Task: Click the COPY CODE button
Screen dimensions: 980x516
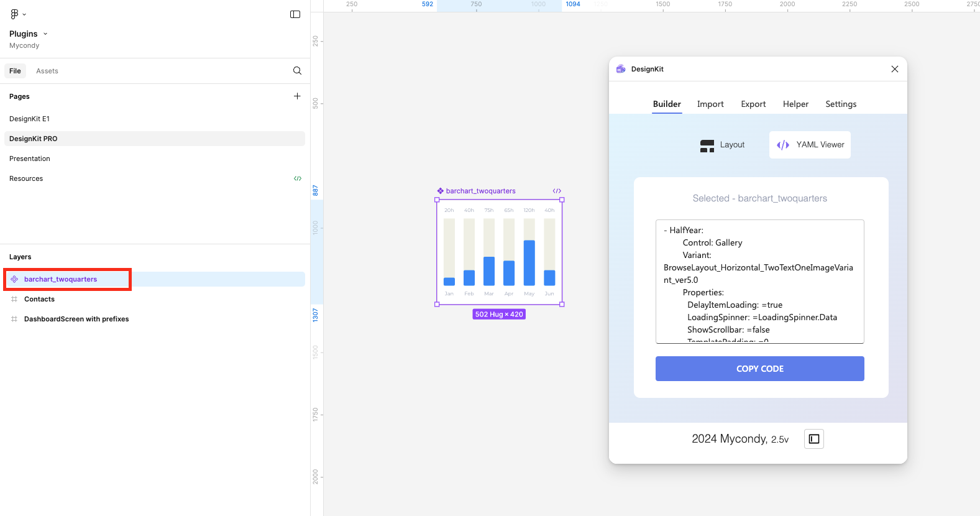Action: tap(760, 369)
